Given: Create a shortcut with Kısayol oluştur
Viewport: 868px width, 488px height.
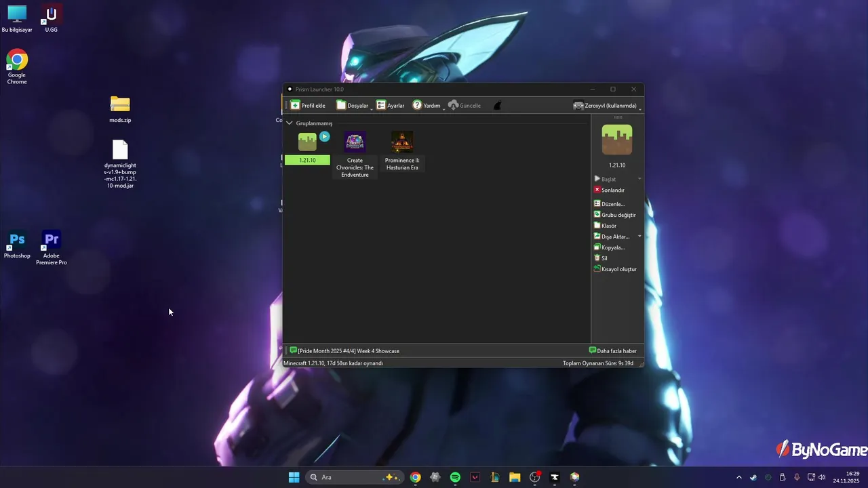Looking at the screenshot, I should tap(615, 269).
